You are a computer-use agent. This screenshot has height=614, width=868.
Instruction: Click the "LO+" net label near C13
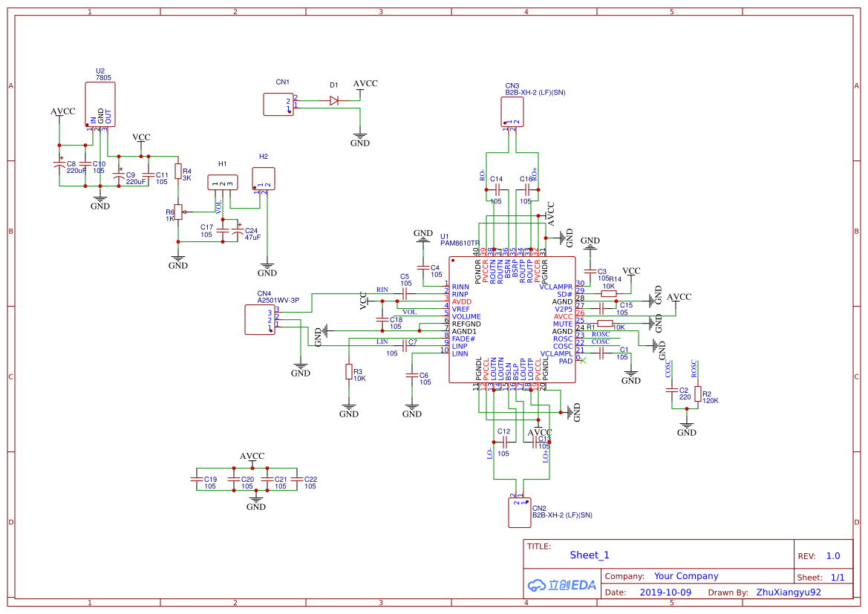[x=545, y=456]
